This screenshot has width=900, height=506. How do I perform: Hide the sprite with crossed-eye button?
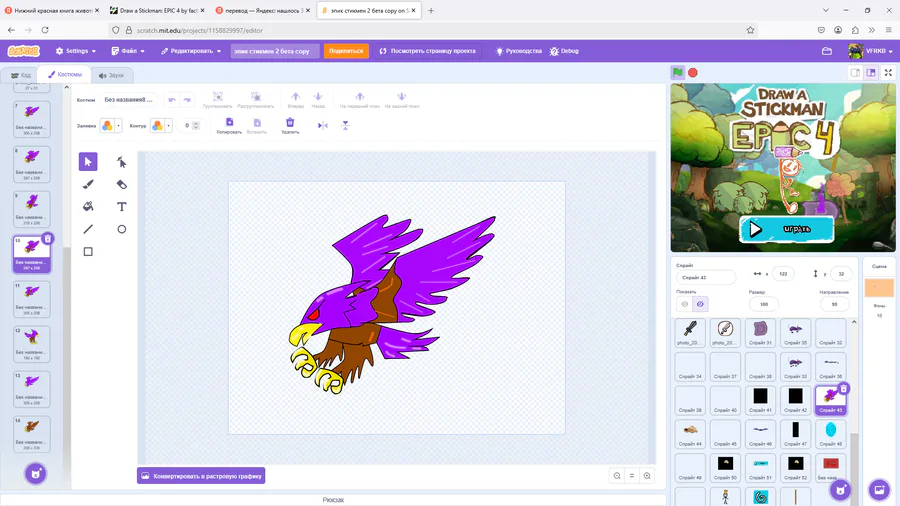point(700,304)
